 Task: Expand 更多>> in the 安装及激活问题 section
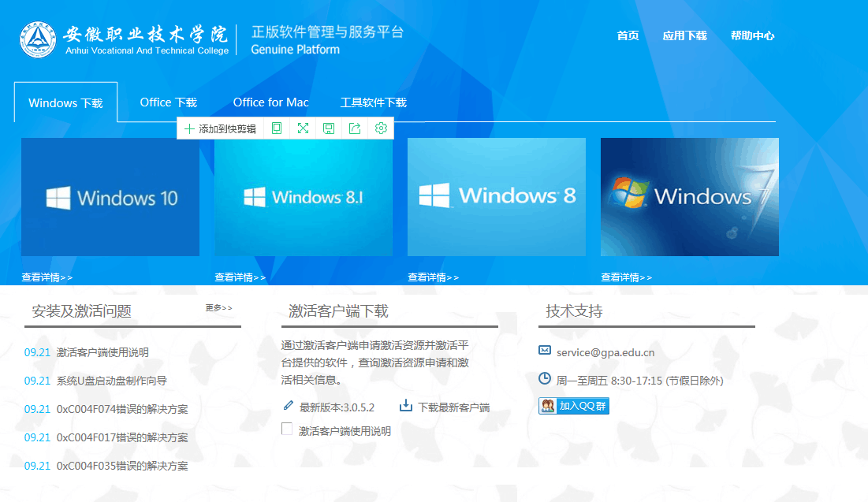(x=218, y=308)
